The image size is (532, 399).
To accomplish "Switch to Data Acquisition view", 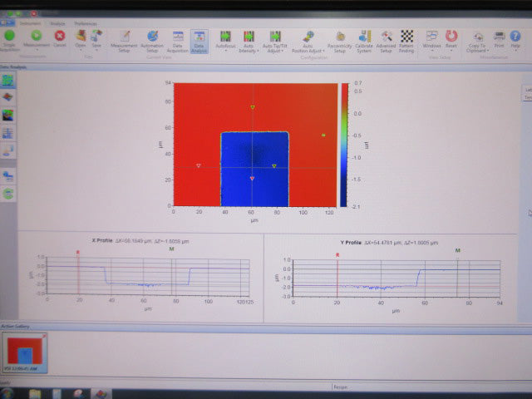I will (178, 38).
